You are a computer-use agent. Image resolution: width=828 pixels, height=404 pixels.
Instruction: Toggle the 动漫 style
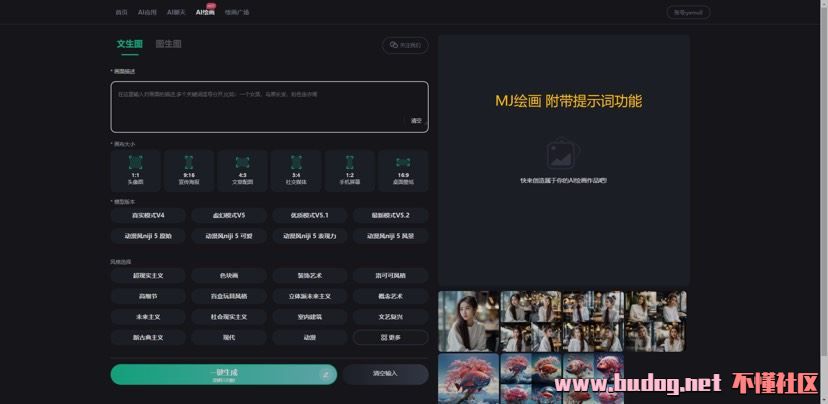point(309,337)
